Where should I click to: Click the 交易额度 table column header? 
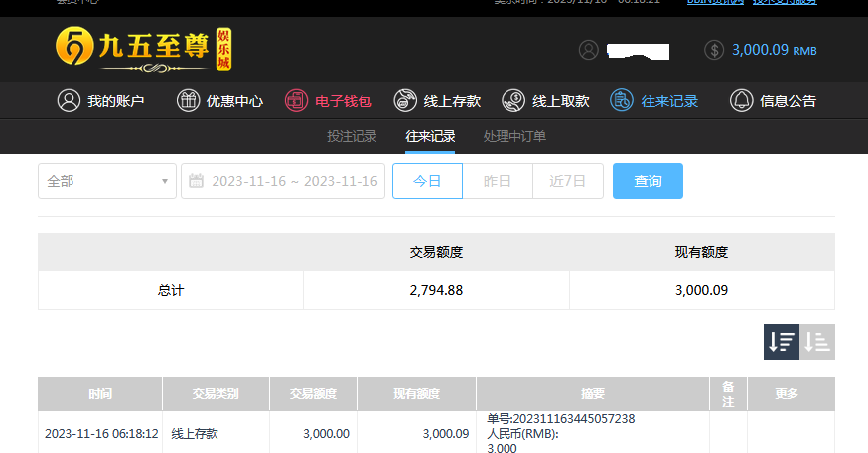[x=313, y=393]
